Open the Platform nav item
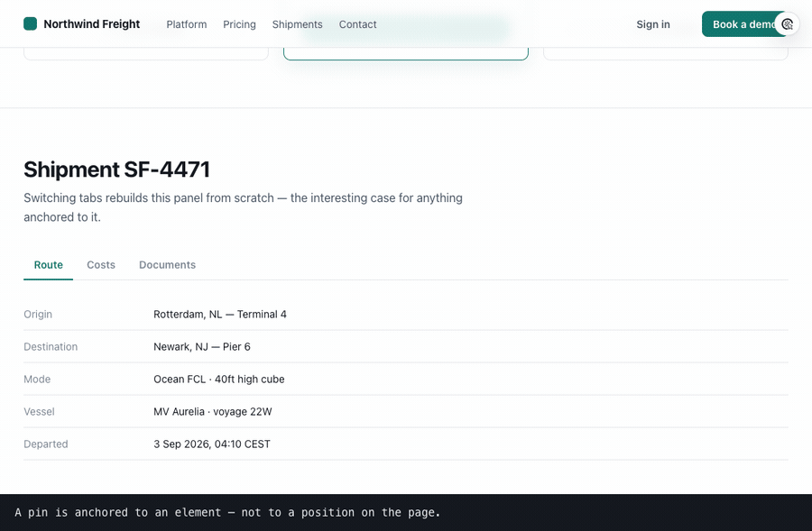The width and height of the screenshot is (812, 531). click(187, 24)
